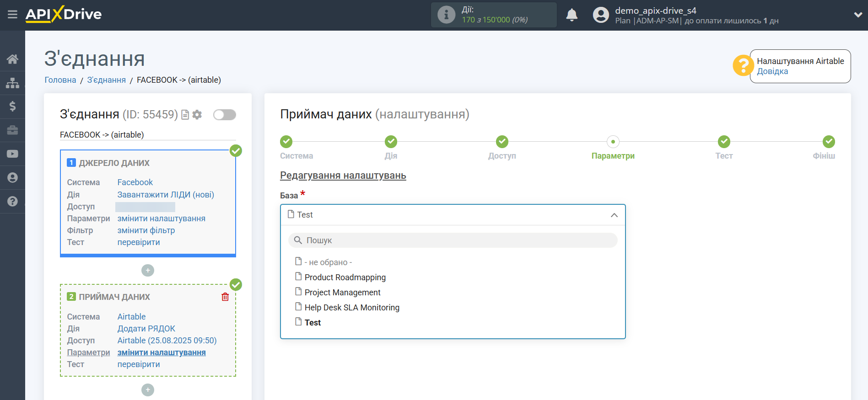Open the home icon in the sidebar
Screen dimensions: 868x400
[x=12, y=59]
